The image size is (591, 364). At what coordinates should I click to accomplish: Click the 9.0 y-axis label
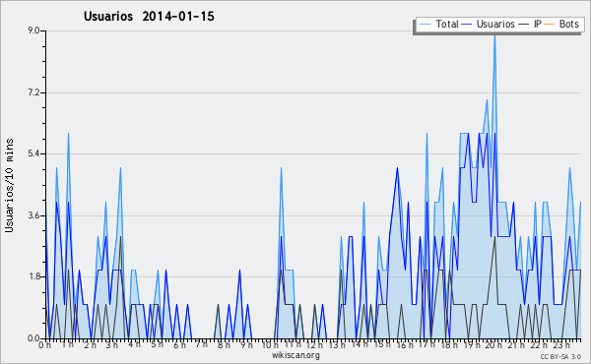(33, 30)
